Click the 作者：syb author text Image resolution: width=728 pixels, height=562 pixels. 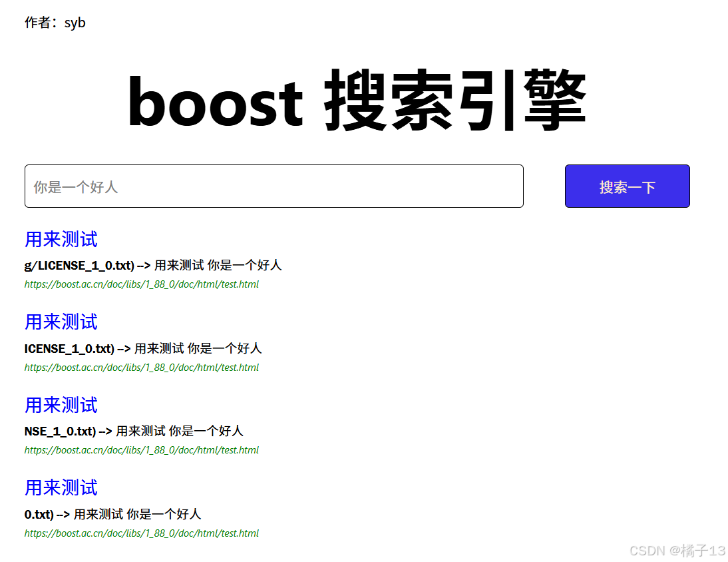pyautogui.click(x=55, y=22)
